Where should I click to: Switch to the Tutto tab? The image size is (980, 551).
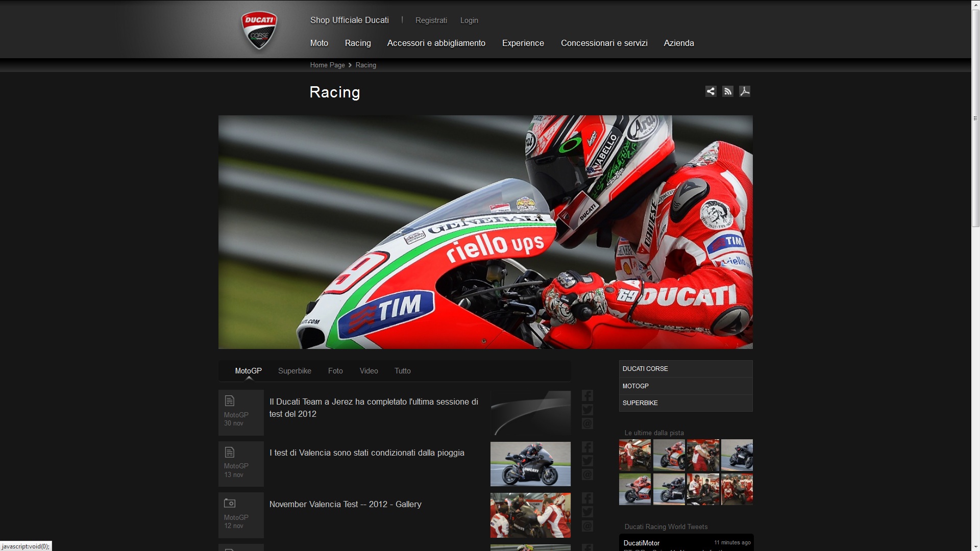click(x=402, y=371)
